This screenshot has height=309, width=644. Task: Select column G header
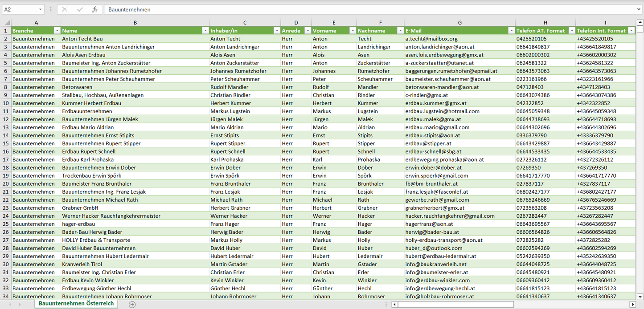coord(459,23)
